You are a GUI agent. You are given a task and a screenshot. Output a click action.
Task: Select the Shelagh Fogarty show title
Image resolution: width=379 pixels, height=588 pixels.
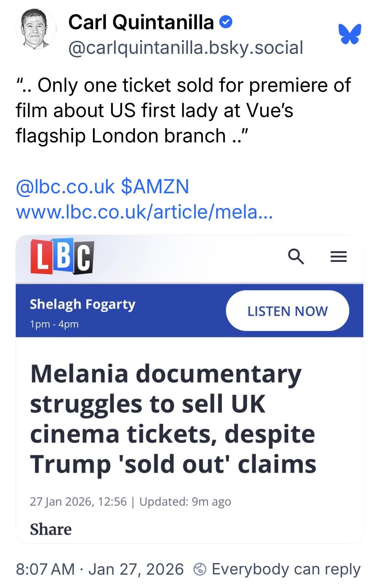(83, 305)
